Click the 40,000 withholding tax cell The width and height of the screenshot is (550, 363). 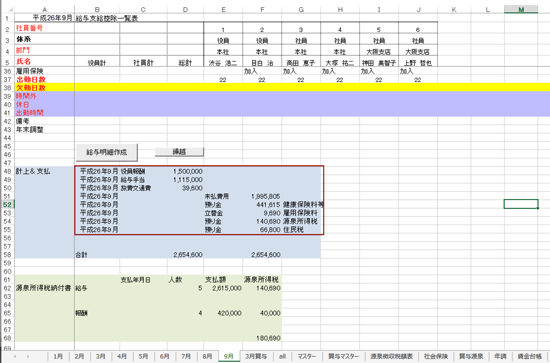(x=262, y=313)
